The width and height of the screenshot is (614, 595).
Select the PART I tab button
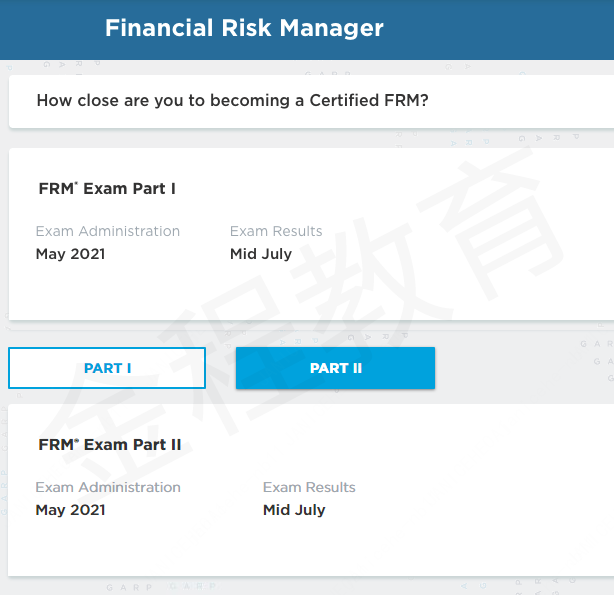click(107, 368)
